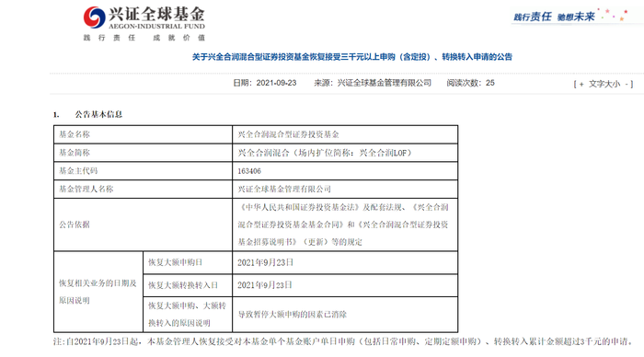Click the 阅读次数: 25 text
Image resolution: width=644 pixels, height=357 pixels.
(x=471, y=83)
